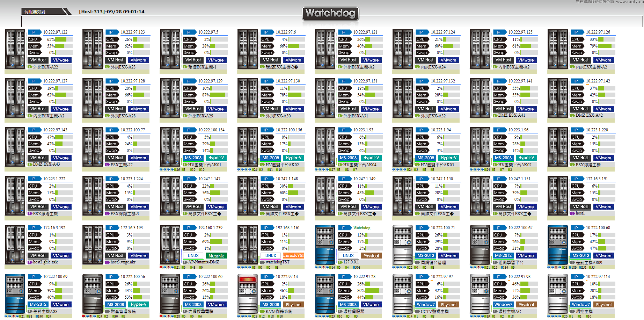The image size is (644, 320).
Task: Click the info icon next to CCTV監視主機
Action: click(418, 311)
